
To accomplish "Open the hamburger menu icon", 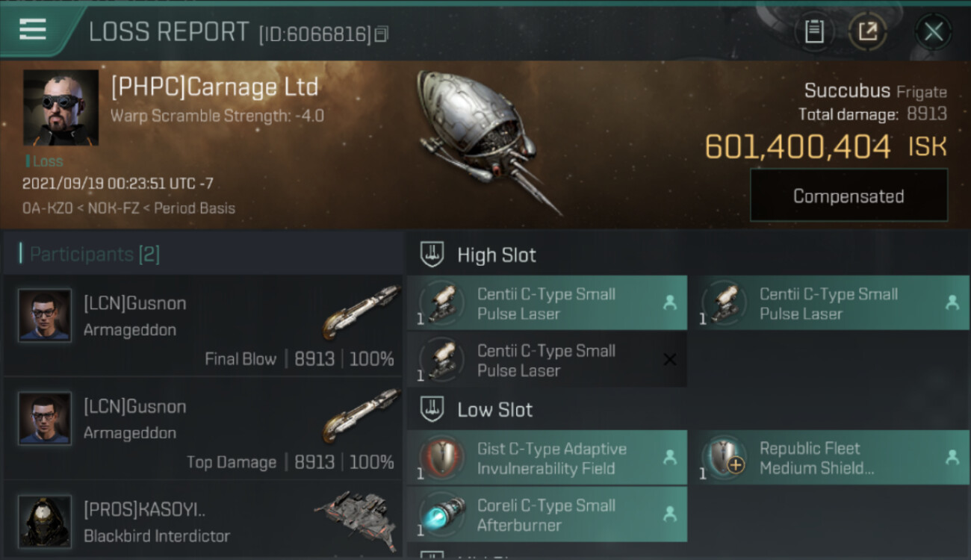I will point(33,30).
